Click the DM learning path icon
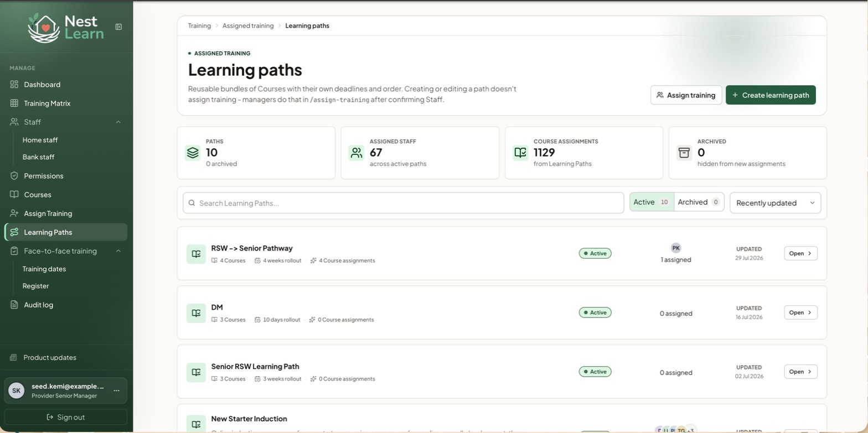This screenshot has height=433, width=868. click(x=196, y=313)
